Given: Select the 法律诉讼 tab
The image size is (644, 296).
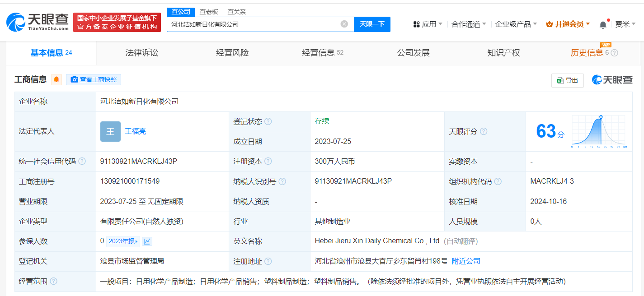Looking at the screenshot, I should click(142, 53).
